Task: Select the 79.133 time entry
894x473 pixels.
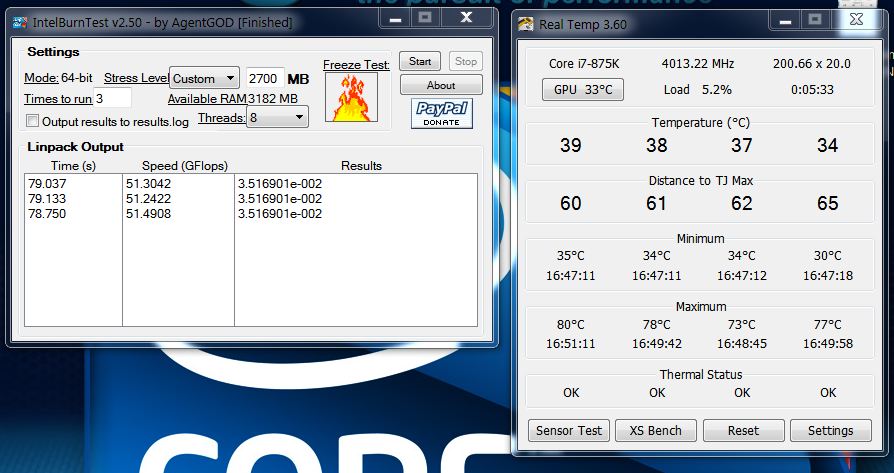Action: point(47,198)
